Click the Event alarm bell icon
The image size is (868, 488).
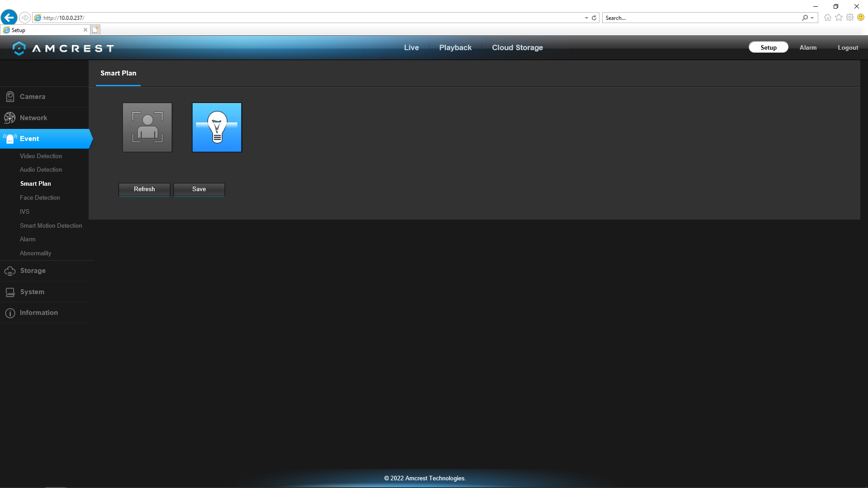10,139
